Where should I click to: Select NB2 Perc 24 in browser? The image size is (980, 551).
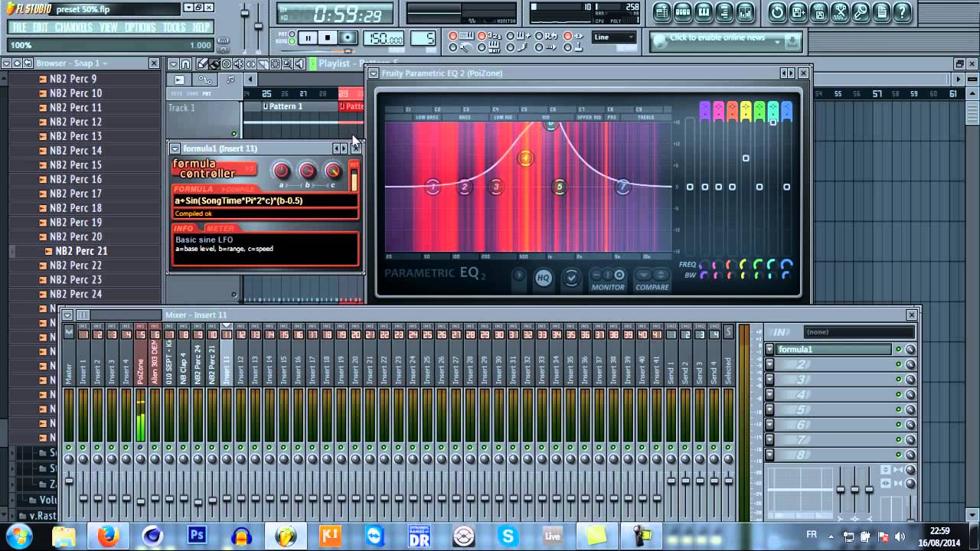tap(75, 294)
